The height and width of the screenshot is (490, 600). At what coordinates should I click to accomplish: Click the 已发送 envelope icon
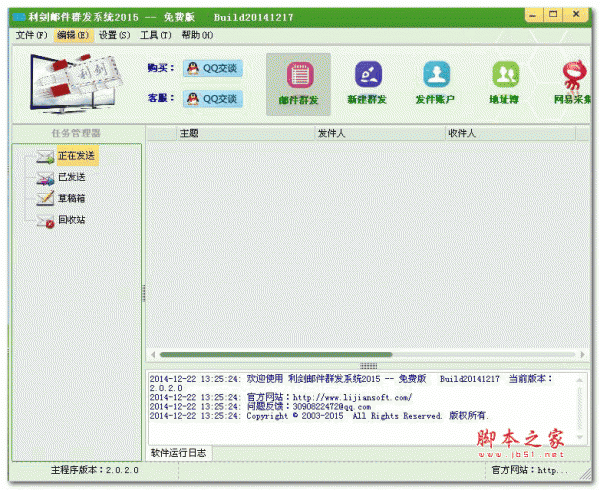coord(46,178)
